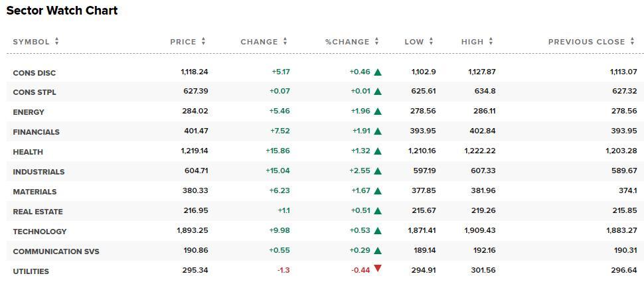Screen dimensions: 644x284
Task: Open the FINANCIALS sector link
Action: (36, 132)
